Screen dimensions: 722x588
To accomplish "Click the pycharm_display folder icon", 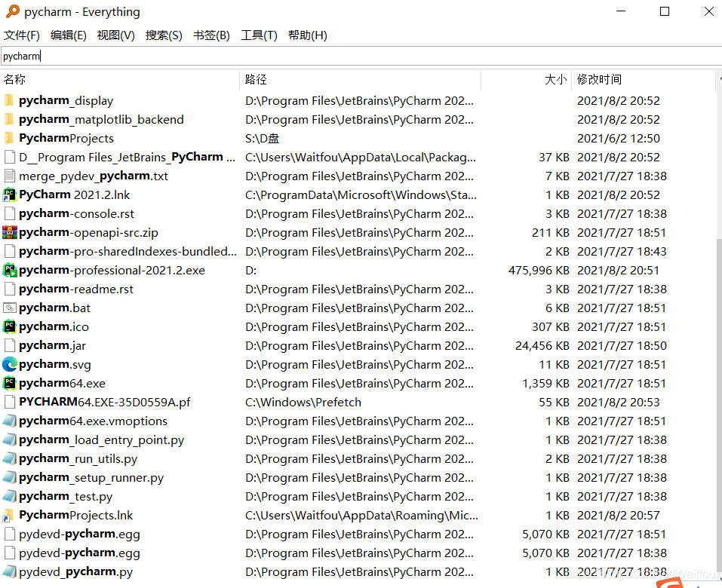I will 9,100.
